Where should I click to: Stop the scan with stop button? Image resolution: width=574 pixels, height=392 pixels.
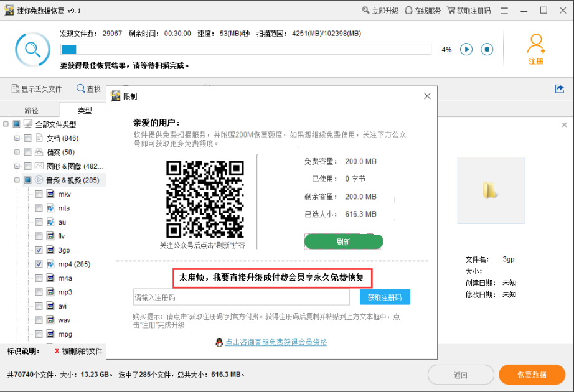point(487,49)
